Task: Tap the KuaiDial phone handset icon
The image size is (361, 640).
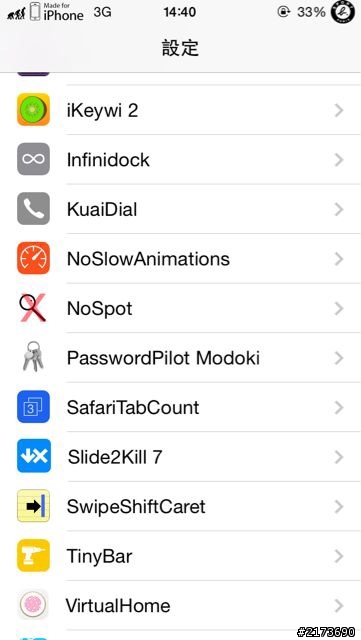Action: [33, 209]
